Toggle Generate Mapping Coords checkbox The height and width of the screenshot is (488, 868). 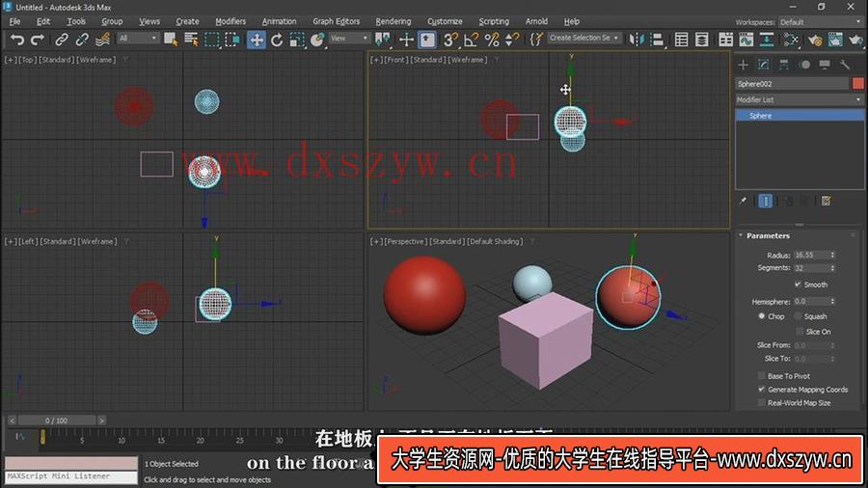(x=762, y=390)
